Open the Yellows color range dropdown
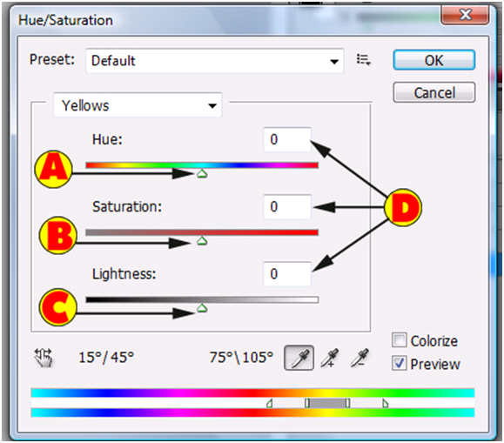 pos(138,105)
